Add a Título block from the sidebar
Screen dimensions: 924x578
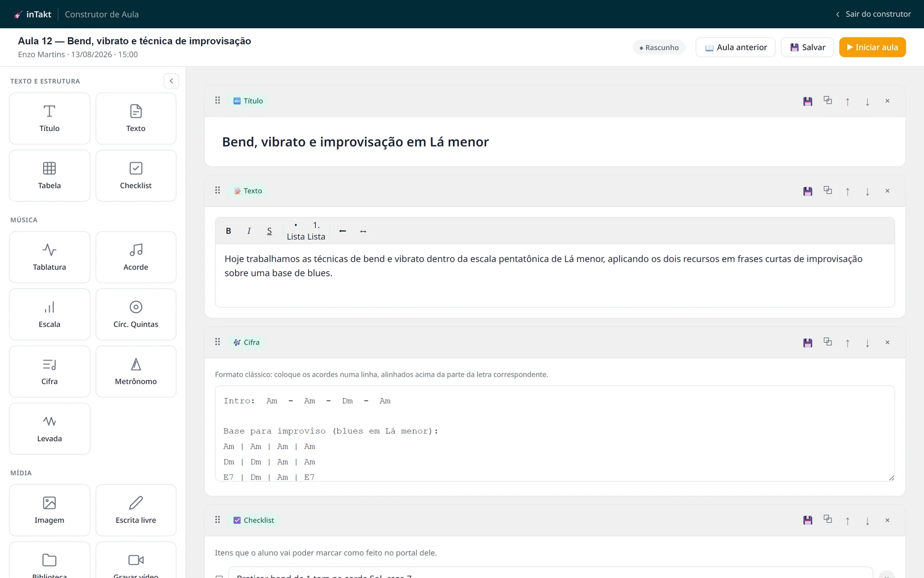(x=49, y=118)
